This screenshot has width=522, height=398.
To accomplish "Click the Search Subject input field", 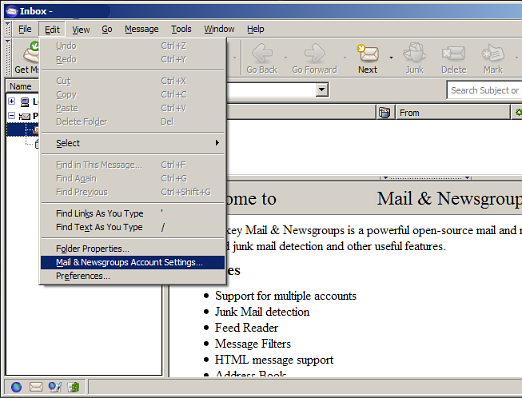I will (x=485, y=90).
